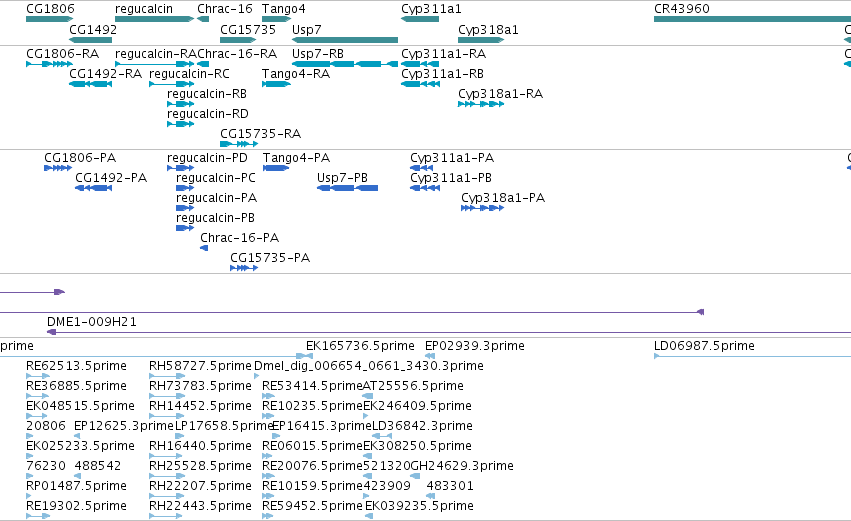This screenshot has height=521, width=851.
Task: Click EST RH14452.5prime
Action: coord(200,406)
